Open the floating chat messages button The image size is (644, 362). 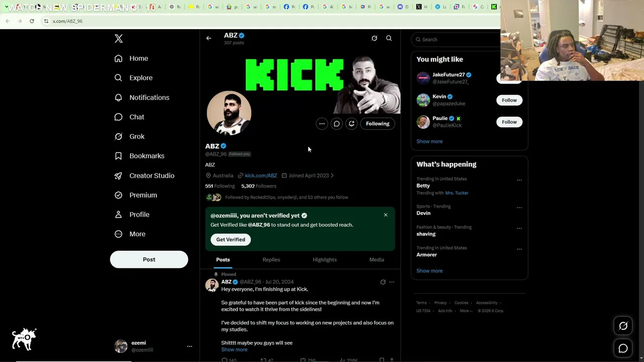point(623,348)
